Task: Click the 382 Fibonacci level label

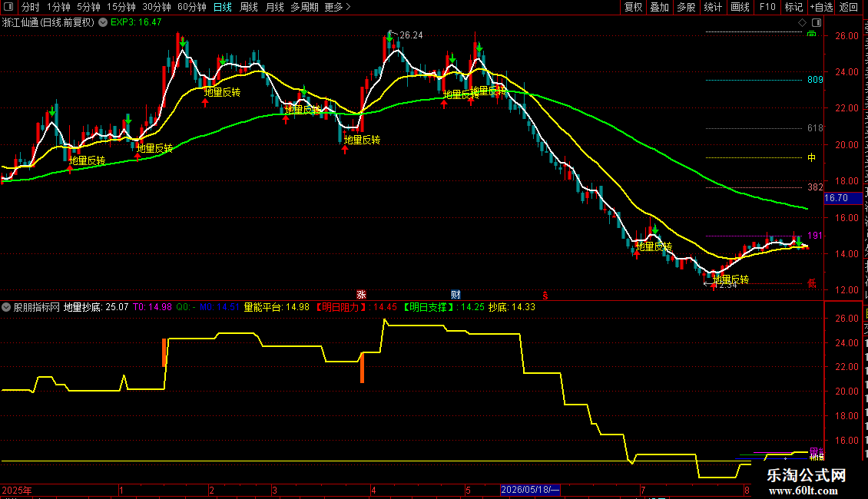Action: coord(815,187)
